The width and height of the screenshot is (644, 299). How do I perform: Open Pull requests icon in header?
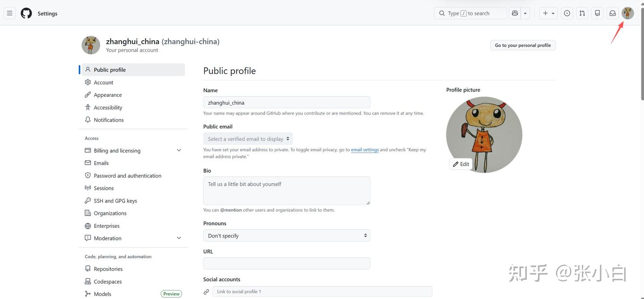click(x=582, y=13)
